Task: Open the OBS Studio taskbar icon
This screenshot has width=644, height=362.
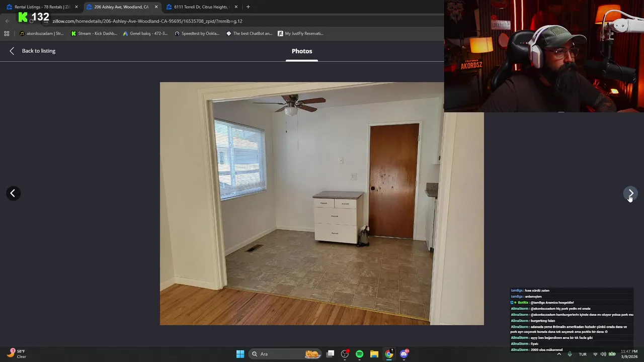Action: coord(345,354)
